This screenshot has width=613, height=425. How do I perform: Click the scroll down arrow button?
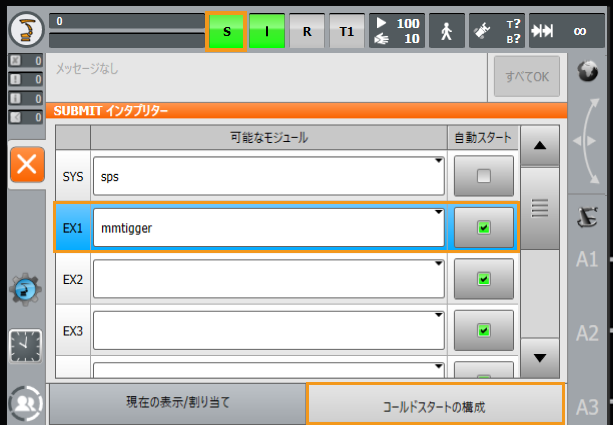(x=540, y=358)
